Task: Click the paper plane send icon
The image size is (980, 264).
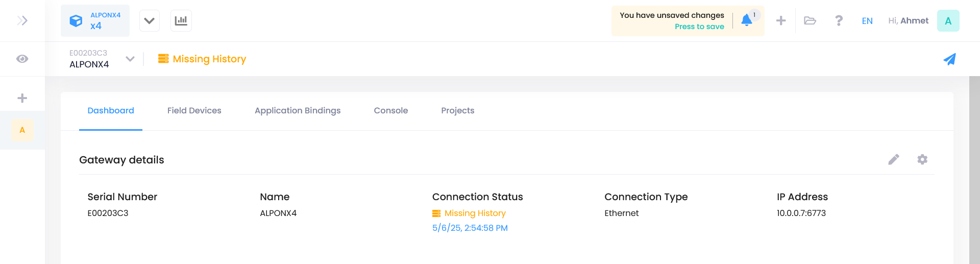Action: click(949, 59)
